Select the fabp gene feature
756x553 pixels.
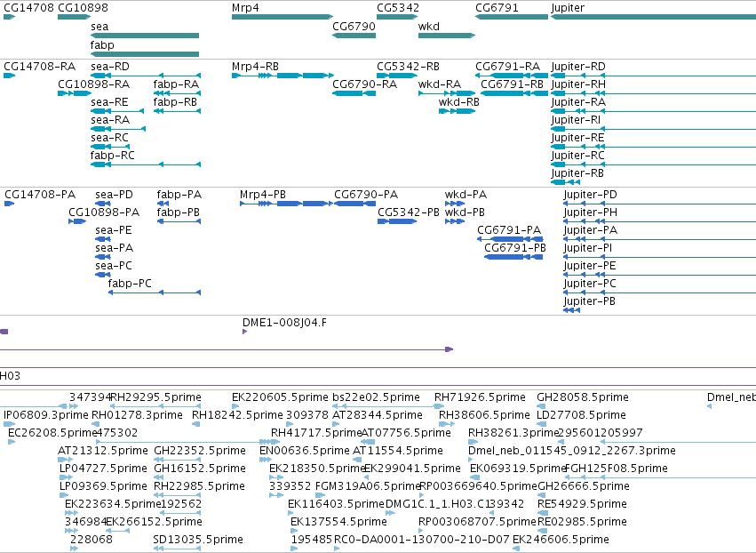[145, 54]
